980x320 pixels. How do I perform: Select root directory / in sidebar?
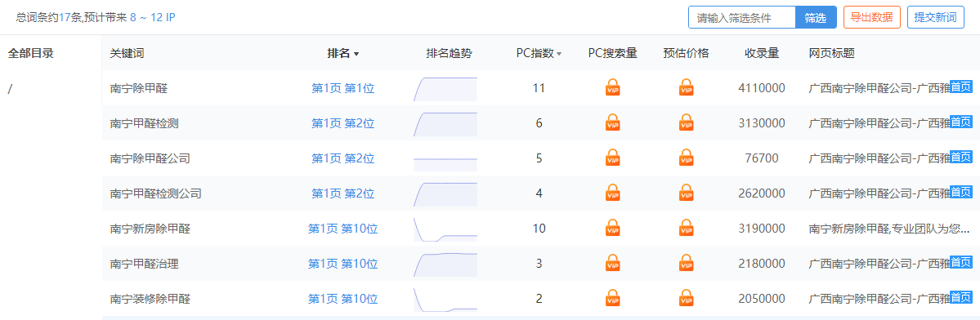click(9, 89)
